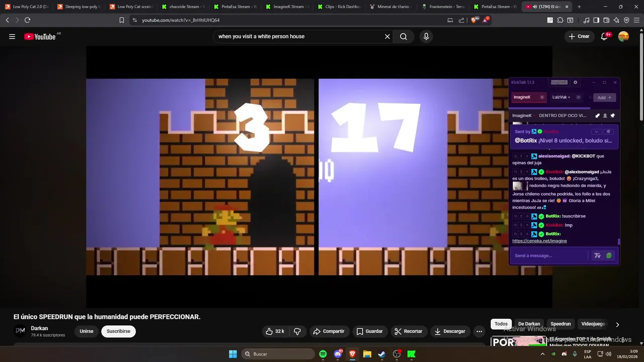Click the Suscribirse button
644x362 pixels.
point(118,331)
